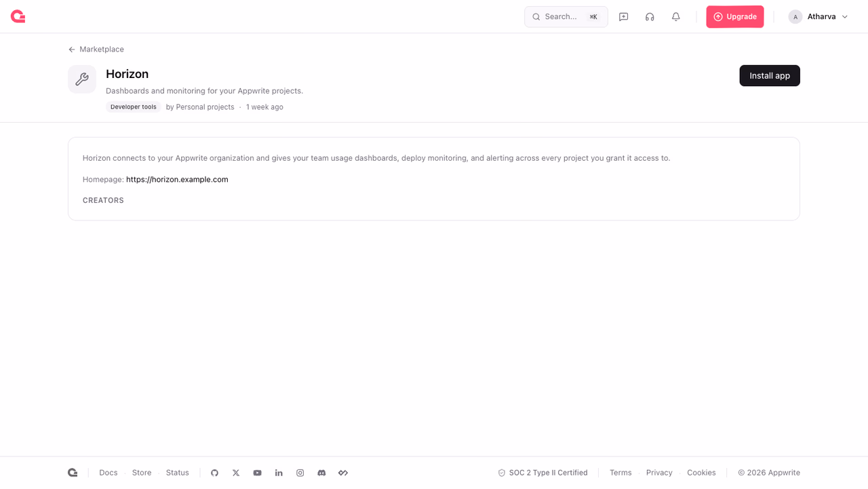Click the app description 'Dashboards and monitoring' text
Screen dimensions: 868x489
click(204, 91)
